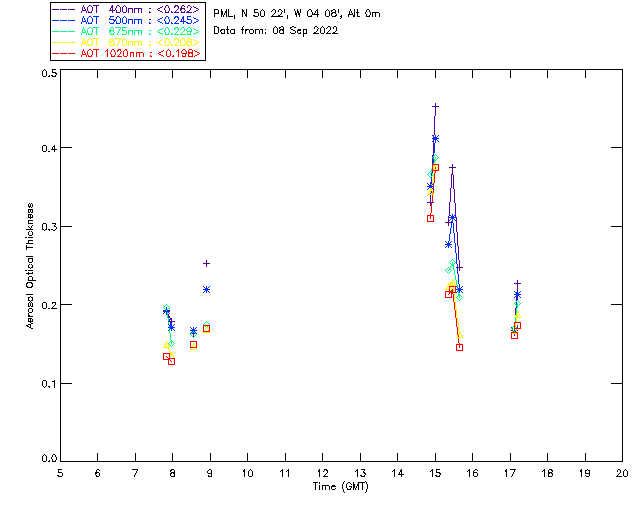The image size is (640, 512).
Task: Select hour 9 on the time axis
Action: (x=210, y=473)
